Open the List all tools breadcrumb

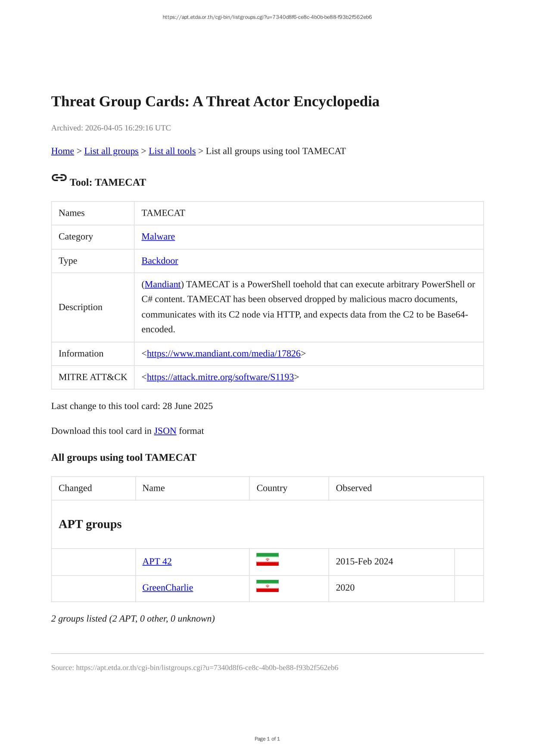[x=172, y=151]
